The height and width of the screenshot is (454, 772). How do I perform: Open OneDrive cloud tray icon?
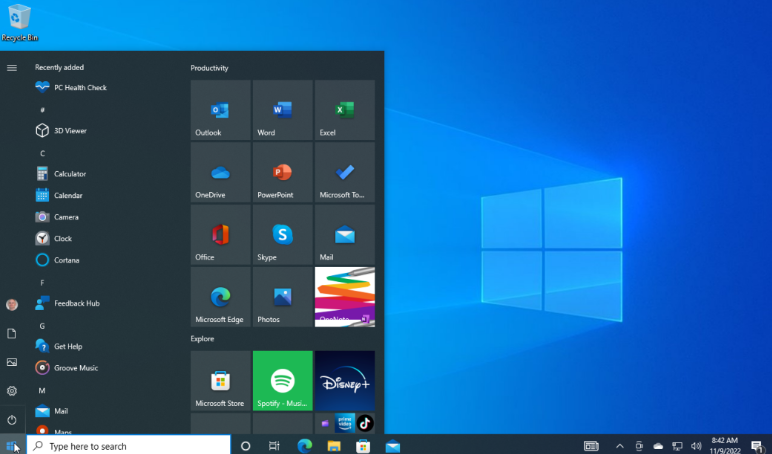(x=658, y=446)
